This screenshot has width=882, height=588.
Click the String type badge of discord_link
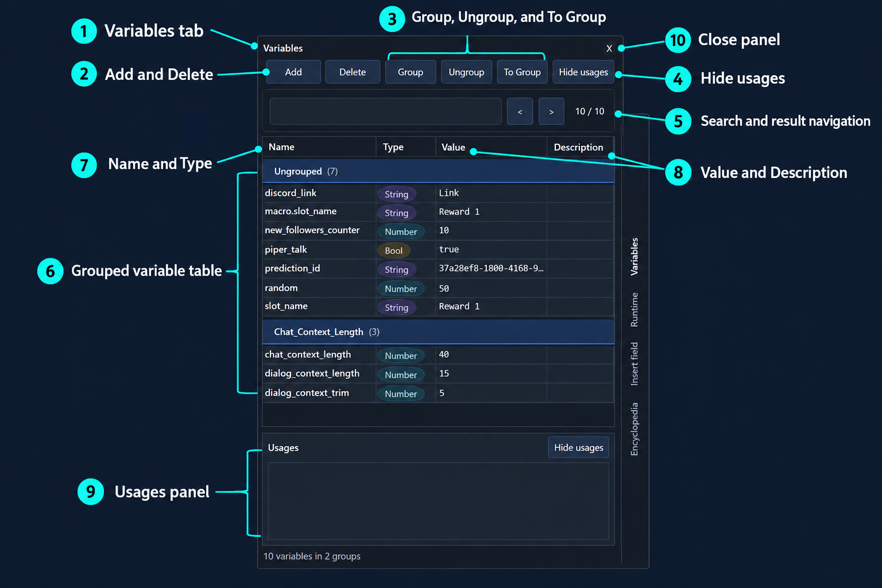397,194
